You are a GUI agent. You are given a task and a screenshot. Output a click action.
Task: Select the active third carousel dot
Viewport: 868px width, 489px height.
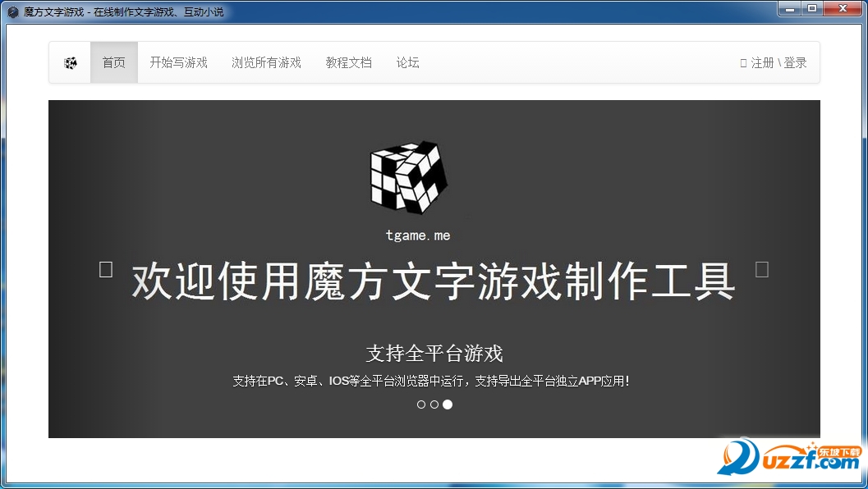(448, 404)
